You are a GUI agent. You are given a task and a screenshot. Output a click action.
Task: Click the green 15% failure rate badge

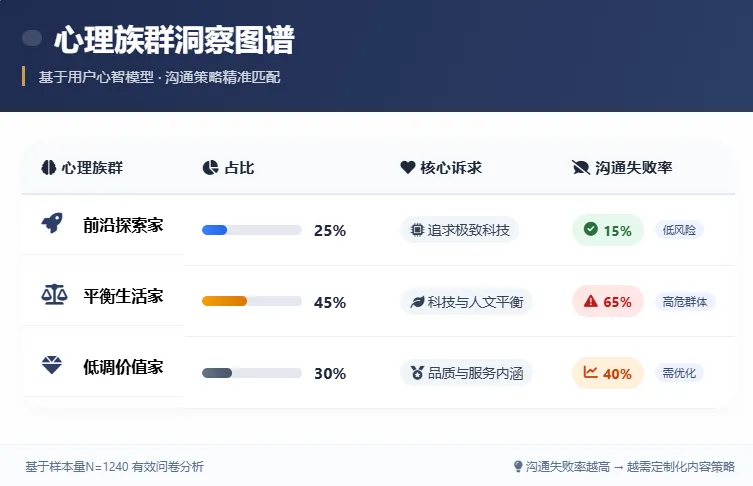(x=608, y=230)
